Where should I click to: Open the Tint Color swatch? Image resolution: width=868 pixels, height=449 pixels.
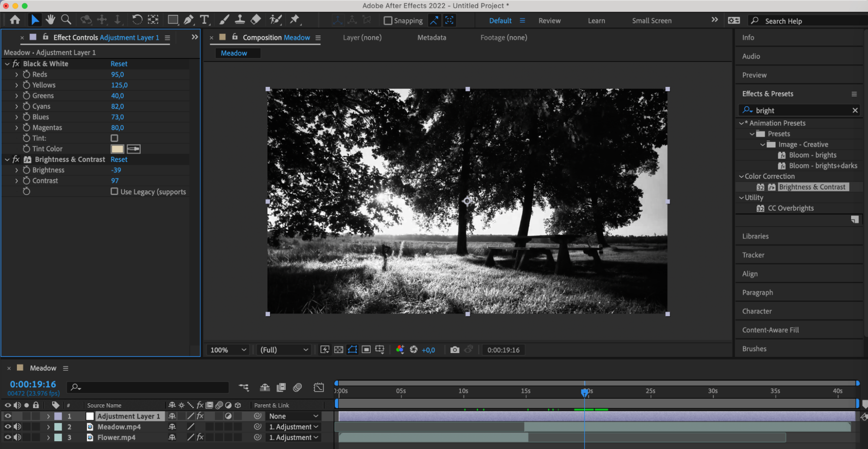[x=117, y=149]
